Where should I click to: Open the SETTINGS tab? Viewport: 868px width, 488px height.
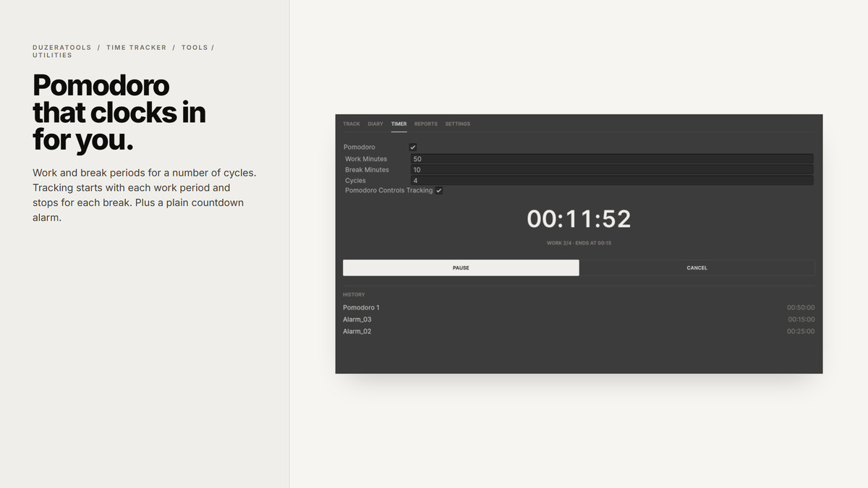coord(458,124)
